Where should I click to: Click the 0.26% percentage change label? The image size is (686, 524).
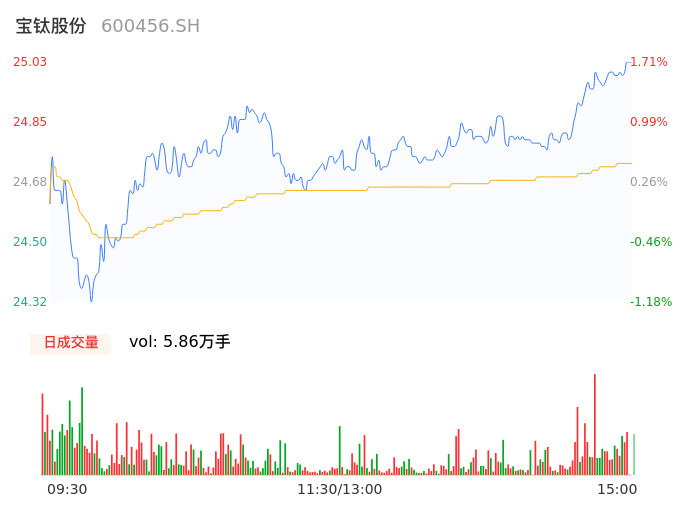(649, 182)
